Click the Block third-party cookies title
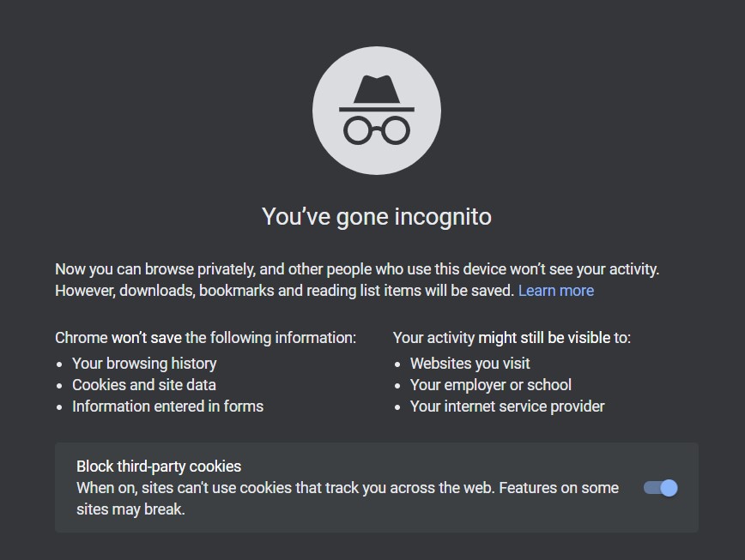745x560 pixels. tap(159, 467)
